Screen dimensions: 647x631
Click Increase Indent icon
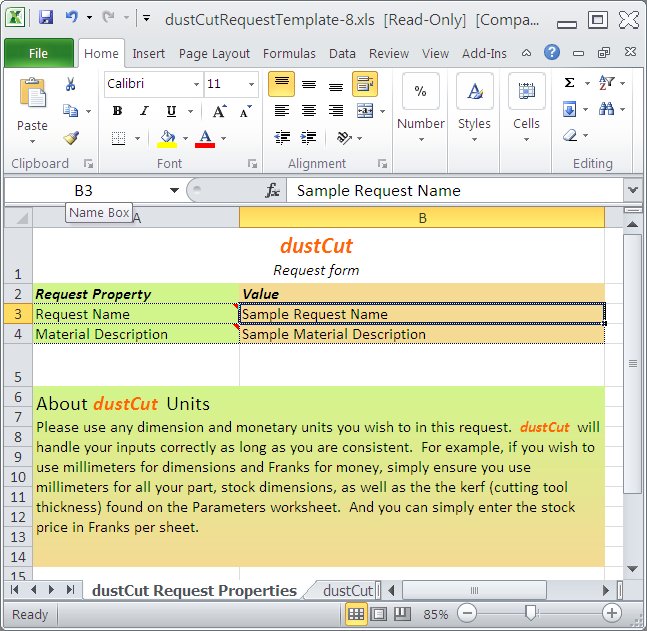[309, 137]
